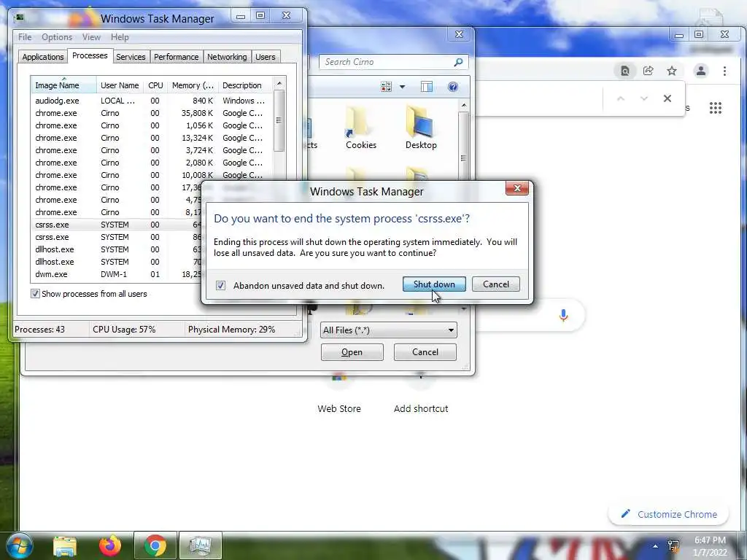Sort processes by User Name column

coord(120,85)
